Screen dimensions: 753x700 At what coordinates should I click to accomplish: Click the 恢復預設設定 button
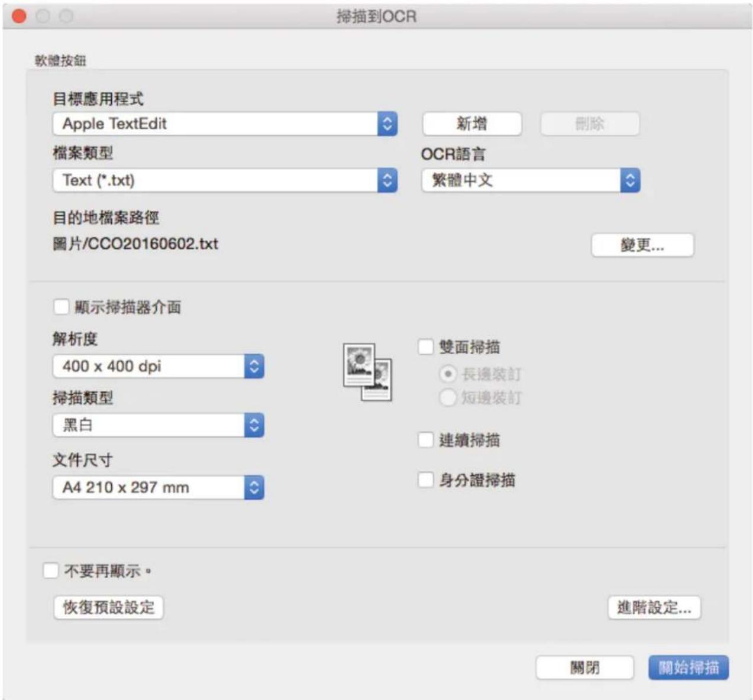pos(109,607)
